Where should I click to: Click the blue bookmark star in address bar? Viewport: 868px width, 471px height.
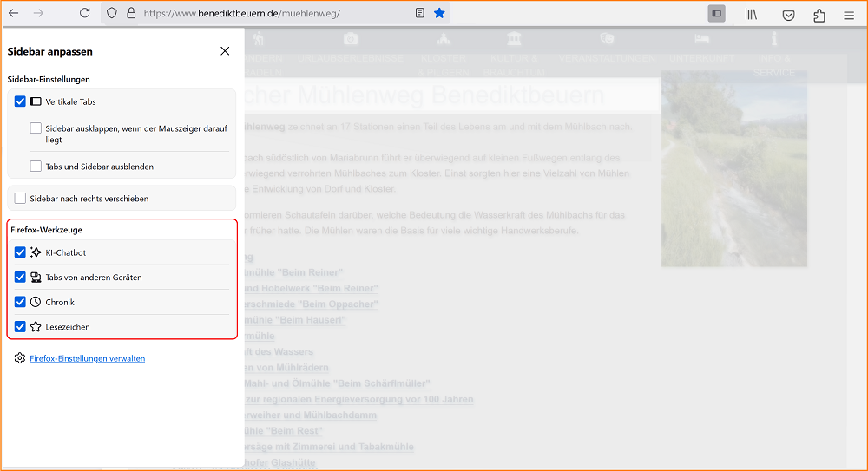point(439,13)
